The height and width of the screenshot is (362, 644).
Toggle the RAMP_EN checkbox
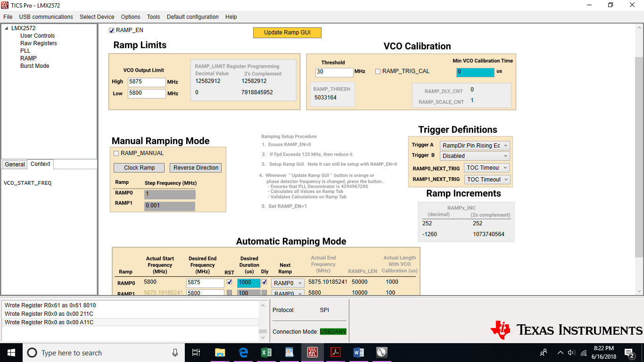coord(112,30)
